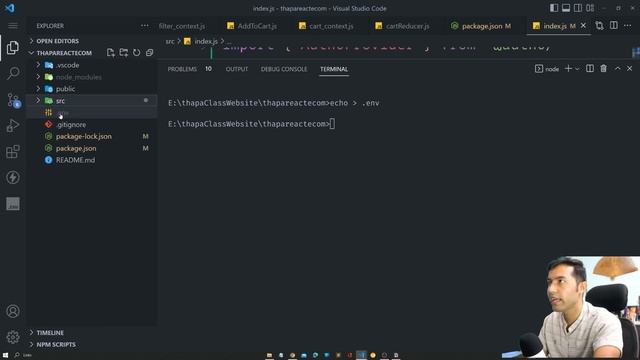
Task: Close the index.js editor tab
Action: pos(583,25)
